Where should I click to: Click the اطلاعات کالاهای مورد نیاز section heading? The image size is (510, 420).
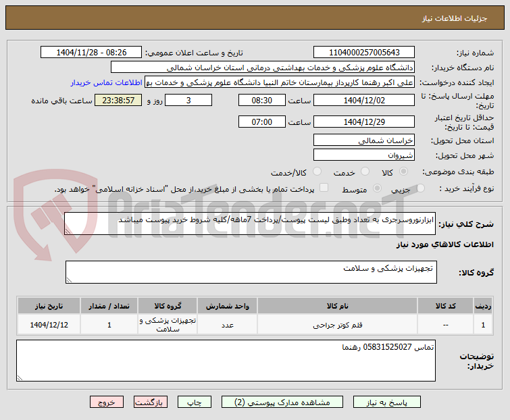point(445,244)
